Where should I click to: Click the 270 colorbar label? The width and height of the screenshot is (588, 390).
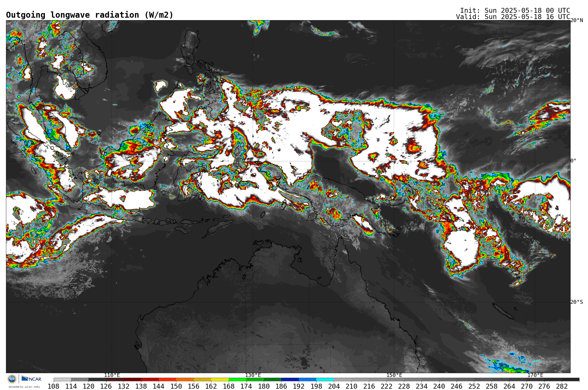(x=526, y=386)
